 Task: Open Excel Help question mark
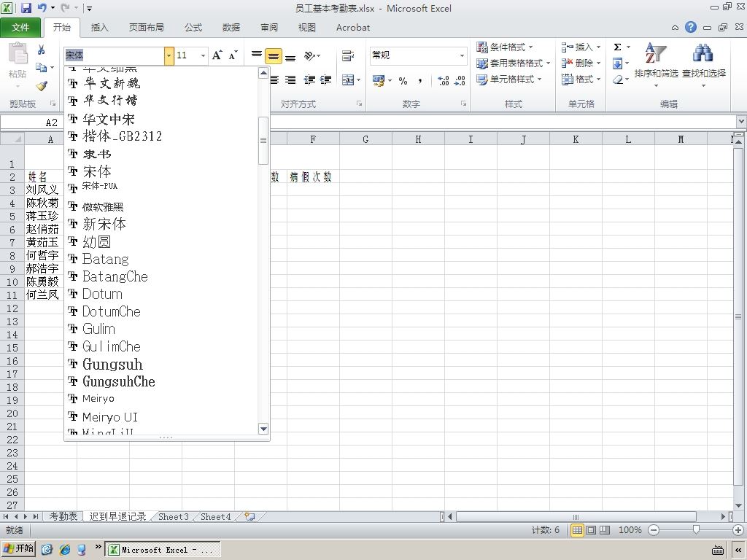click(x=691, y=27)
